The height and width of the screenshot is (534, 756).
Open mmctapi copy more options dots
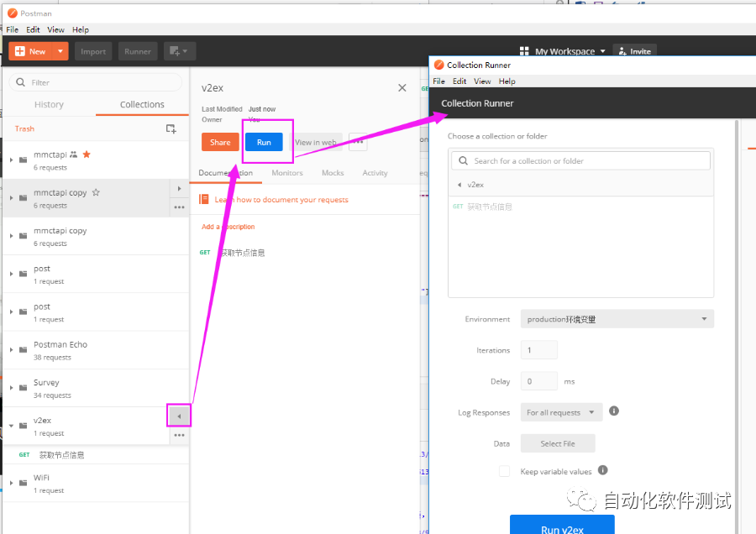pyautogui.click(x=180, y=207)
